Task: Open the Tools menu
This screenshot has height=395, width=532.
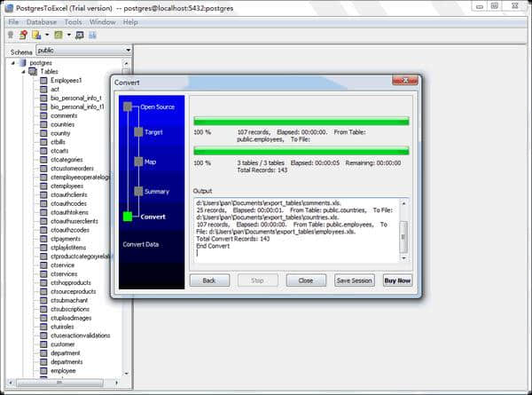Action: click(x=74, y=21)
